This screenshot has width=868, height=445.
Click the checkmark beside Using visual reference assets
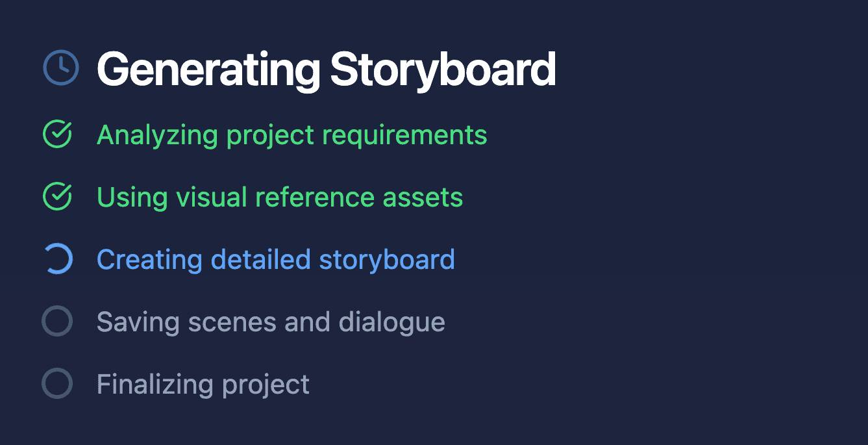coord(57,196)
